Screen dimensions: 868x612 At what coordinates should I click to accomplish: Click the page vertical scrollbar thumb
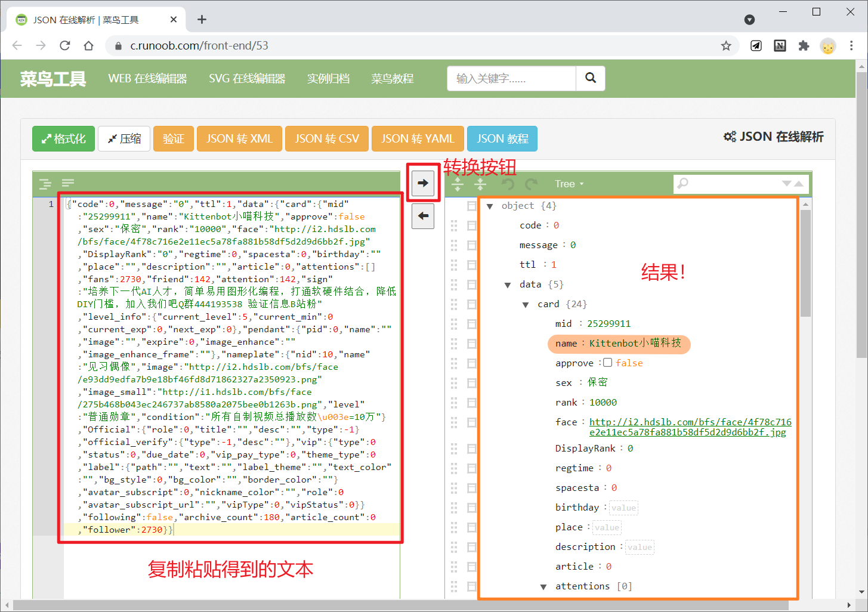tap(862, 215)
